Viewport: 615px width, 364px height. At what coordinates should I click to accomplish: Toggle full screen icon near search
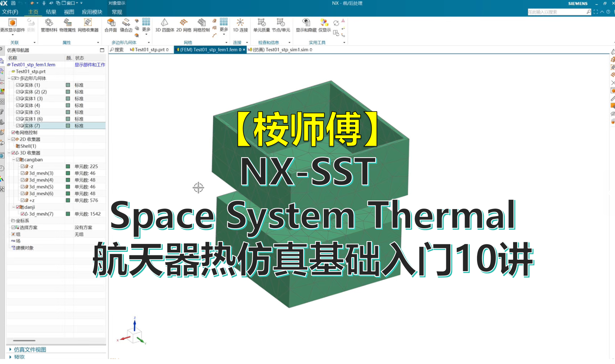(x=596, y=12)
